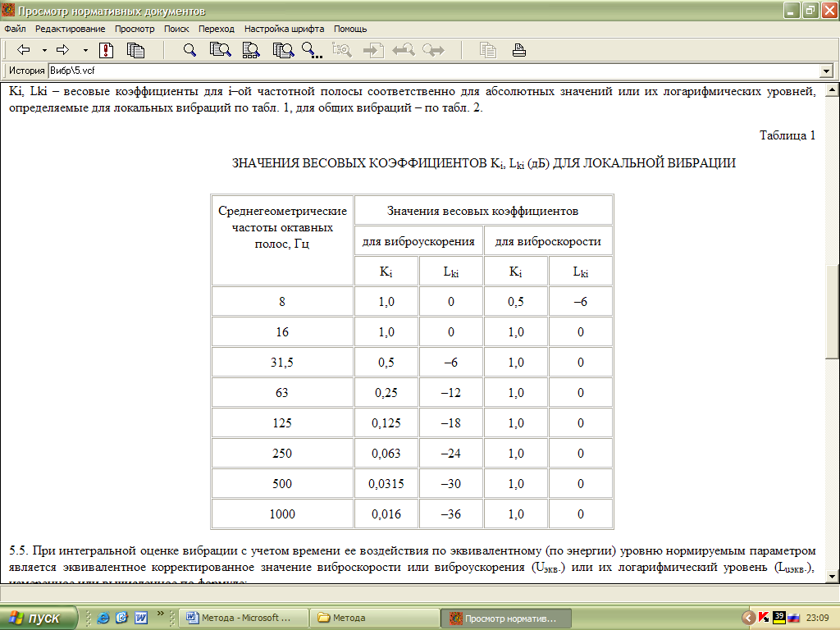The width and height of the screenshot is (840, 630).
Task: Click the second browser icon in quick launch
Action: pos(121,619)
